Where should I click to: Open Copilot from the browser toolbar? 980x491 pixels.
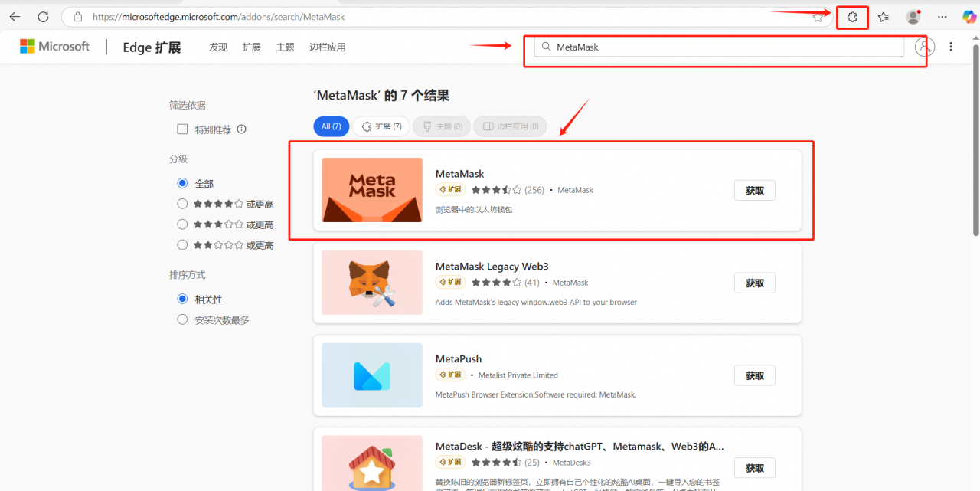point(969,16)
